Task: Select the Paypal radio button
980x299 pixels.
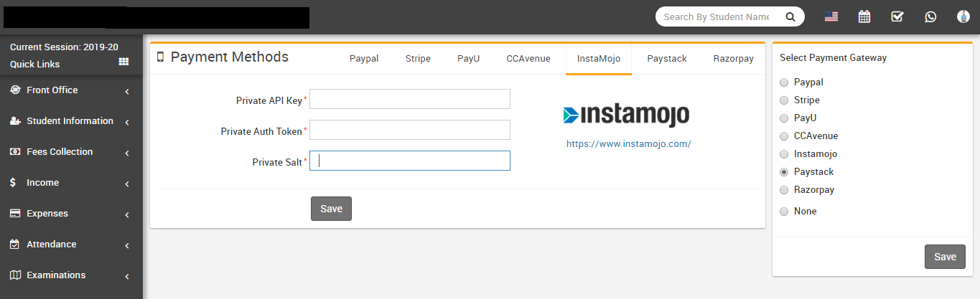Action: pyautogui.click(x=784, y=82)
